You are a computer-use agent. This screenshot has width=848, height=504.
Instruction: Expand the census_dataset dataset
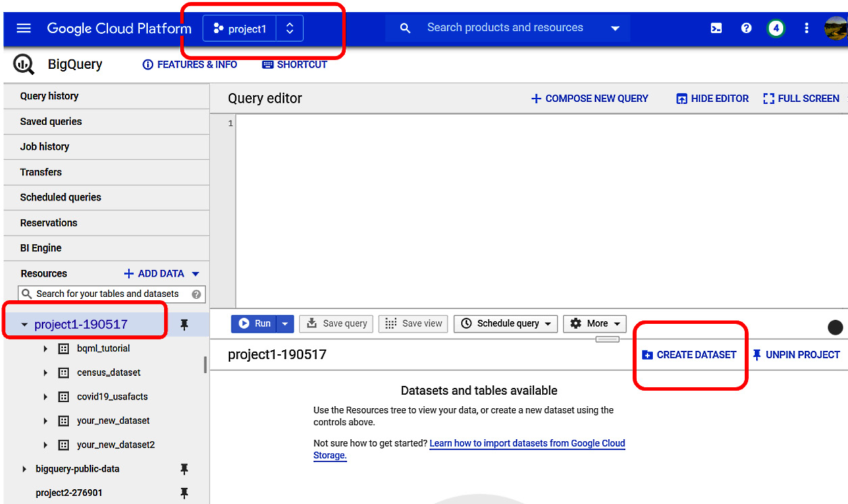coord(45,372)
